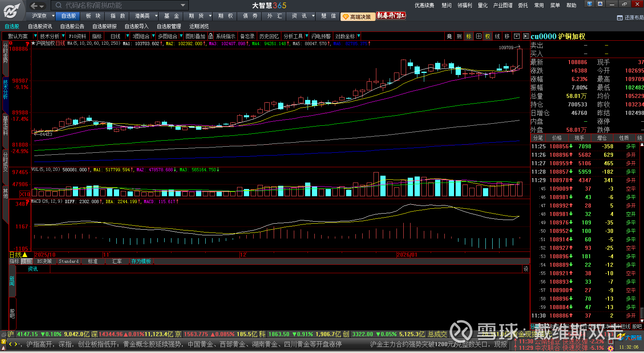Toggle the chart lock icon

tap(211, 36)
